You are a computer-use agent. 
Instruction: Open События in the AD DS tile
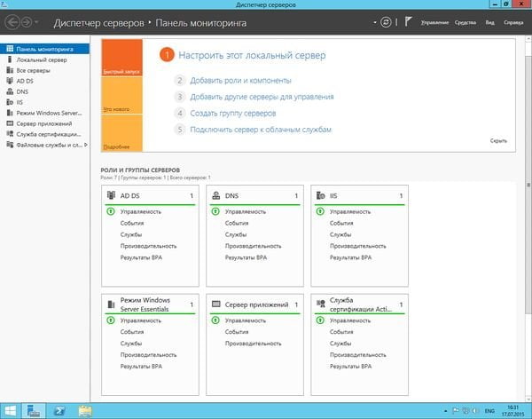point(132,224)
